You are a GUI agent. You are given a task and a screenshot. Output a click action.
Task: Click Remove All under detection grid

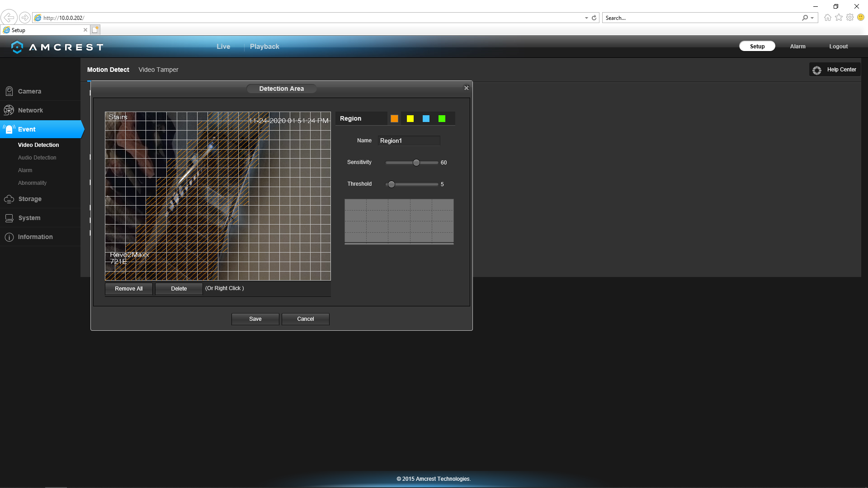[x=129, y=289]
